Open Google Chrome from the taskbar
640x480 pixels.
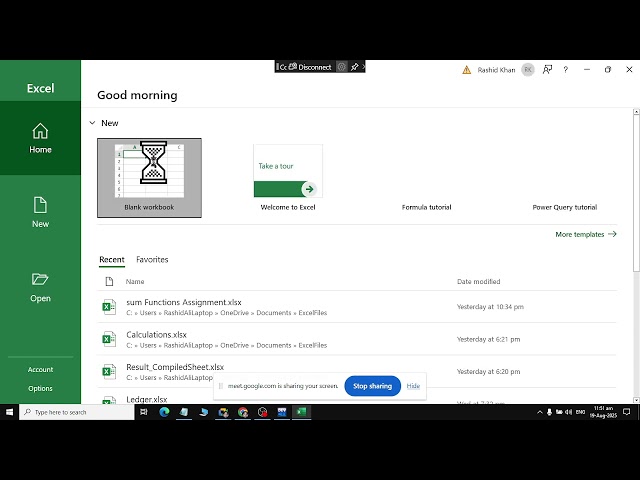(243, 412)
